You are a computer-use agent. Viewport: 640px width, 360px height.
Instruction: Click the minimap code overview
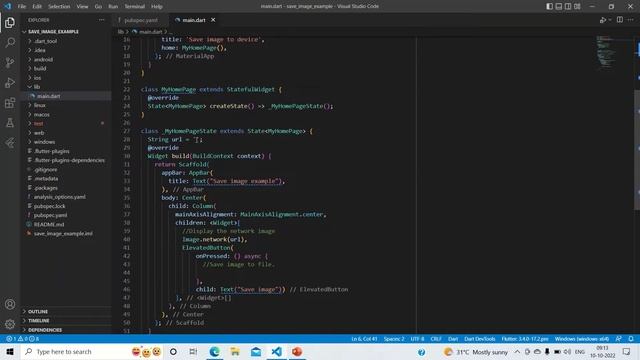pos(606,51)
